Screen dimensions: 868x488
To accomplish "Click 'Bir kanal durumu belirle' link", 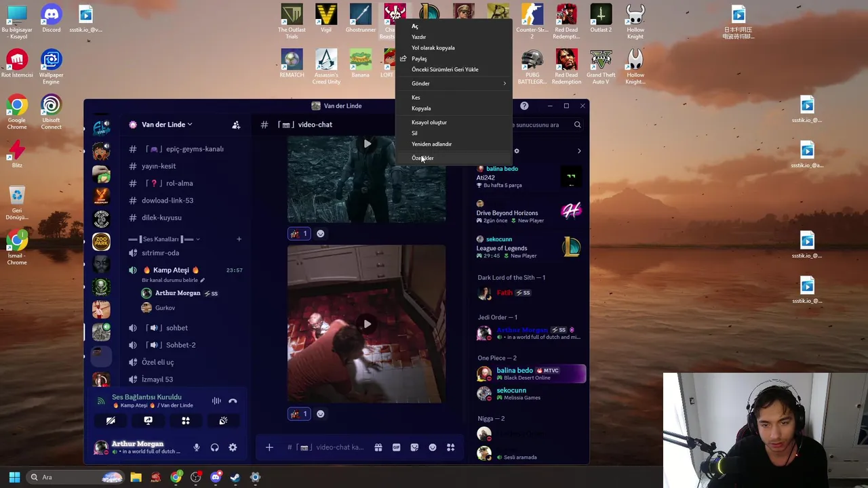I will [173, 280].
